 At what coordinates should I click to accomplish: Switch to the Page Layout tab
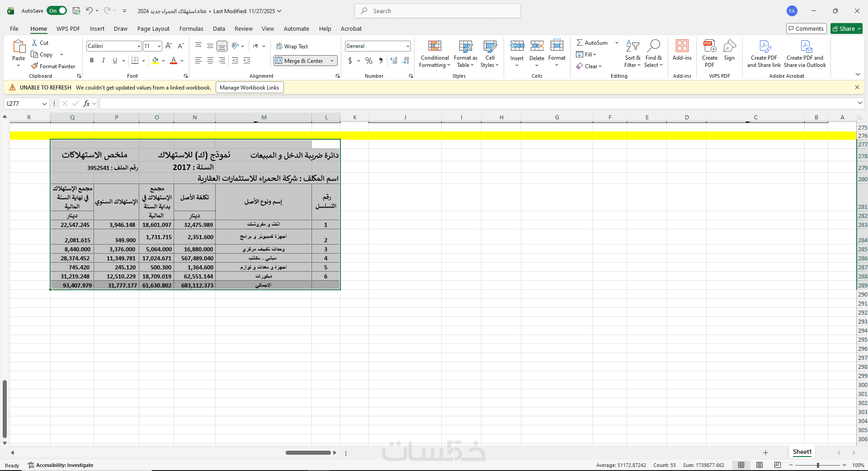click(153, 28)
